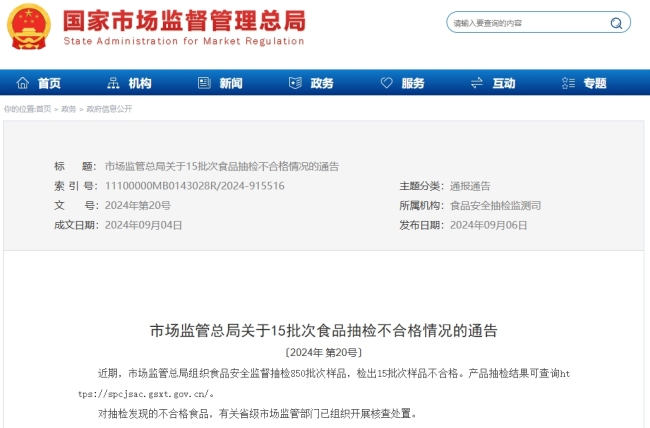Viewport: 650px width, 428px height.
Task: Click the list icon beside 专题
Action: tap(568, 83)
